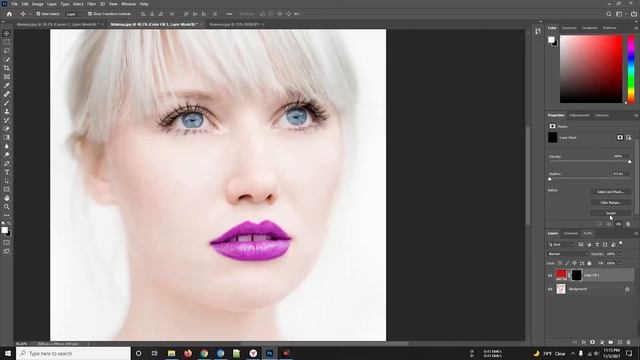The height and width of the screenshot is (360, 640).
Task: Open the Layers panel flyout menu
Action: (x=636, y=233)
